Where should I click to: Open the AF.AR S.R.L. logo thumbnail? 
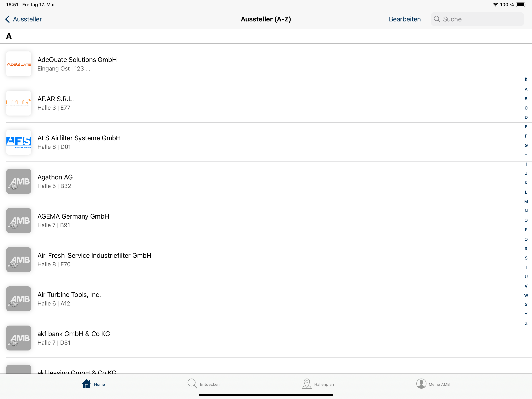pos(19,103)
